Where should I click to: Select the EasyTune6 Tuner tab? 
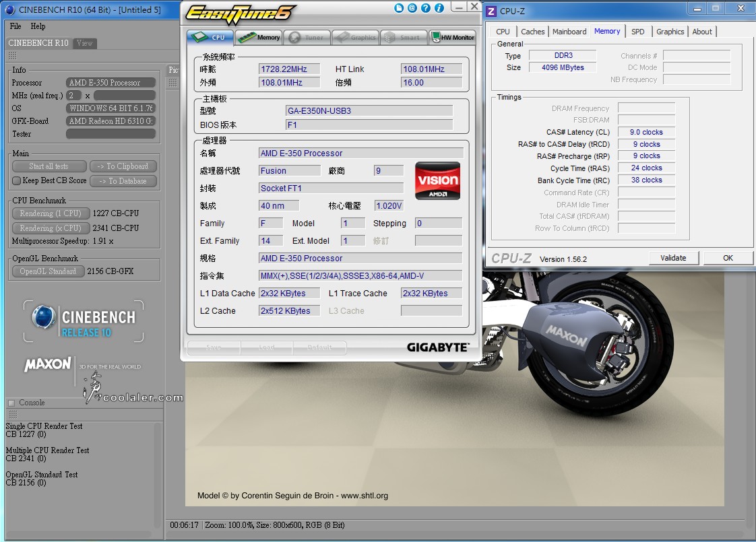tap(307, 37)
